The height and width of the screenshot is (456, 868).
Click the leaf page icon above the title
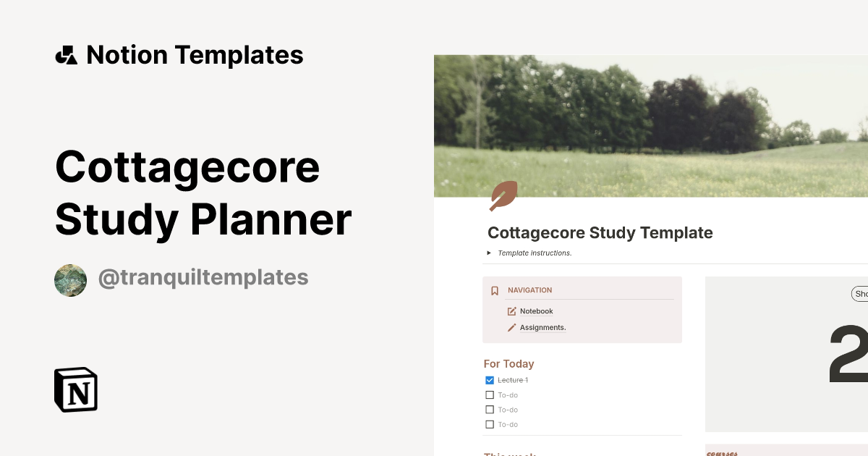click(503, 196)
